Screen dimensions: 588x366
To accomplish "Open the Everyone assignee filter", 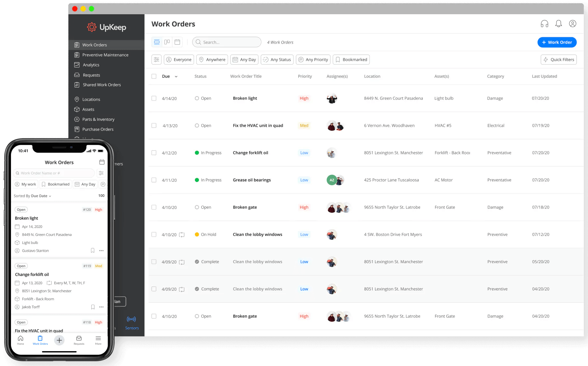I will tap(179, 59).
